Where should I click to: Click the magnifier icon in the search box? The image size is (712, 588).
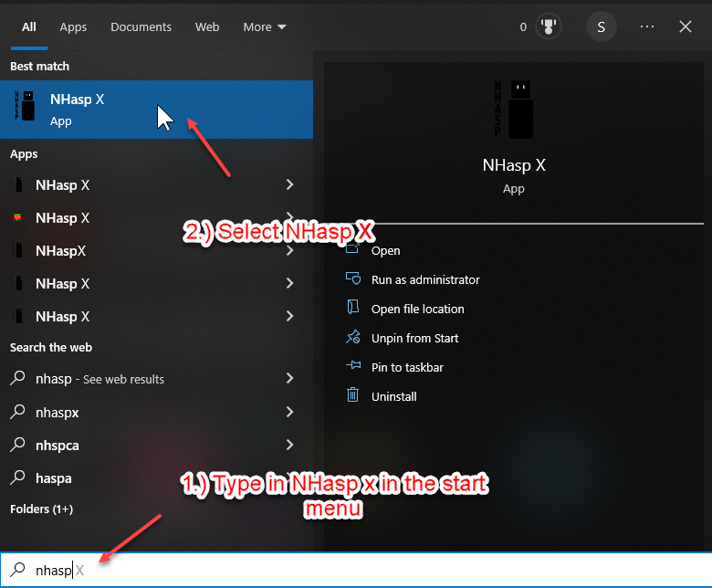(x=17, y=570)
